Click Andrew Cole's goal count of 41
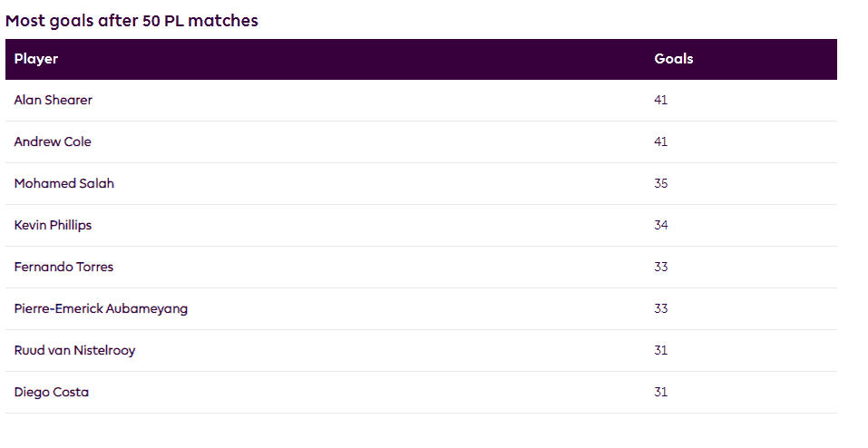The image size is (868, 448). pyautogui.click(x=660, y=141)
